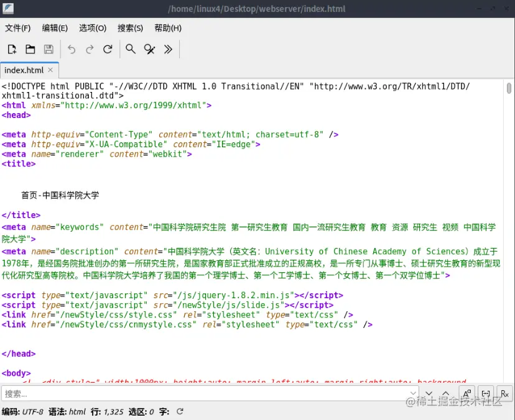515x420 pixels.
Task: Open the 文件(F) menu
Action: [x=18, y=28]
